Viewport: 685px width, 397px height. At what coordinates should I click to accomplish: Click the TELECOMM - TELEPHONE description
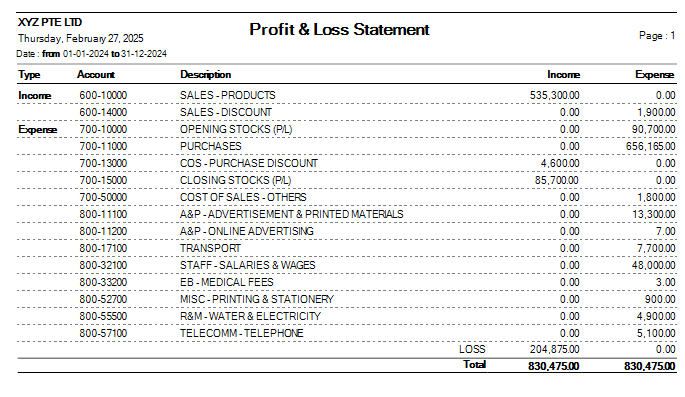click(x=242, y=334)
